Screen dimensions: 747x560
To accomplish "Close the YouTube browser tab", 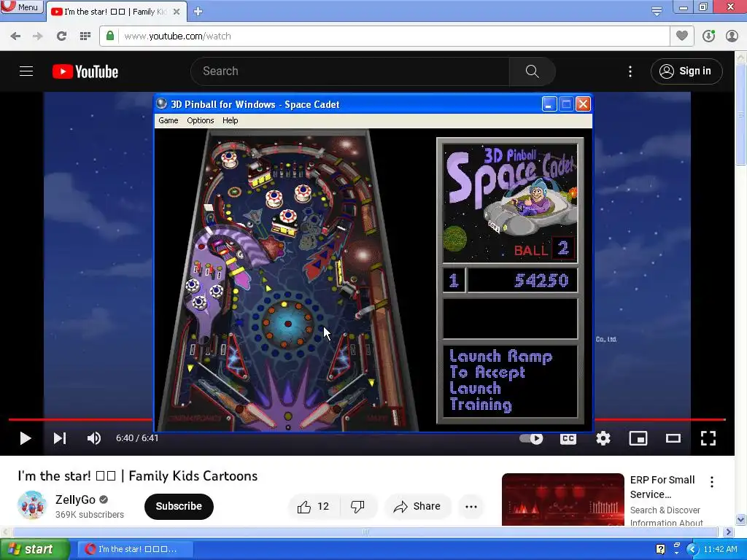I will [x=177, y=12].
